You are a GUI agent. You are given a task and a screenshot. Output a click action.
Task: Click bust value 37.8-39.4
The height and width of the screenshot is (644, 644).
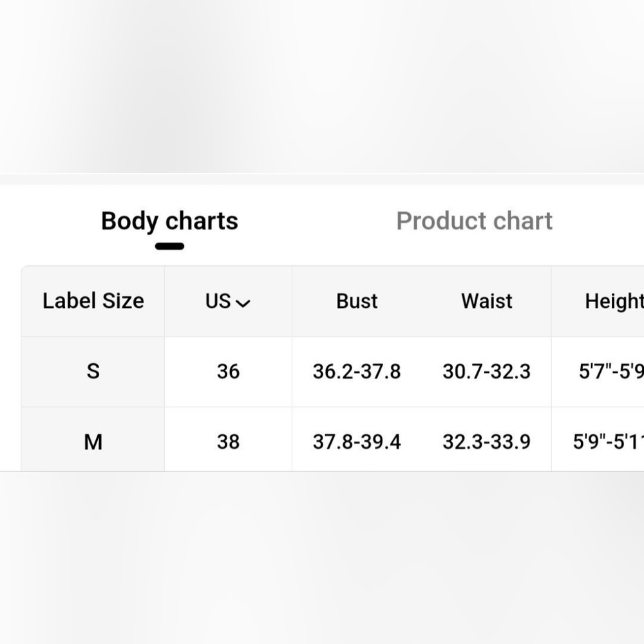(x=357, y=442)
